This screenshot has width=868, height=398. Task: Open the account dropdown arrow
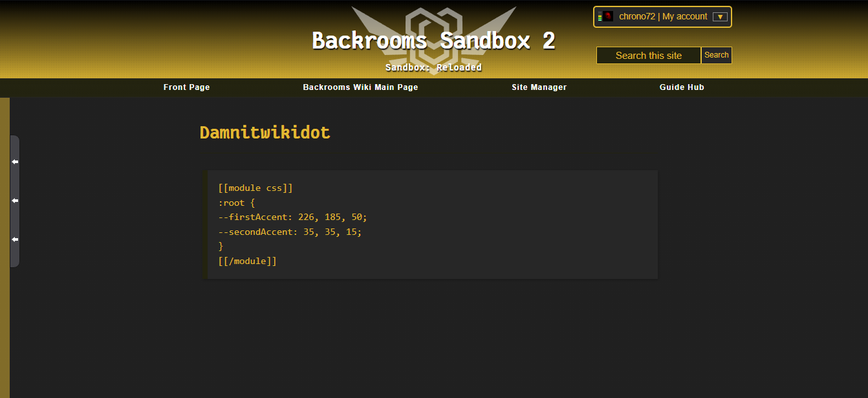(x=720, y=17)
